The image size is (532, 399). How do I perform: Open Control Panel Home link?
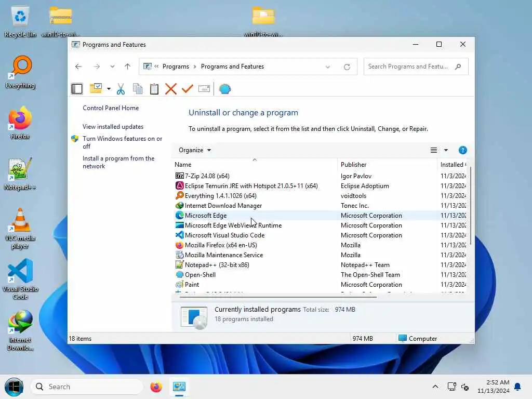111,108
